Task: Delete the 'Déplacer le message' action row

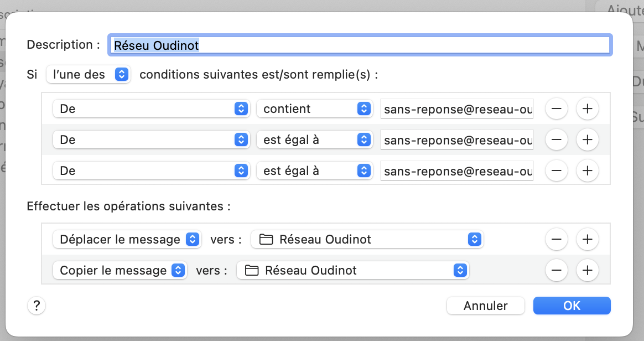Action: coord(557,239)
